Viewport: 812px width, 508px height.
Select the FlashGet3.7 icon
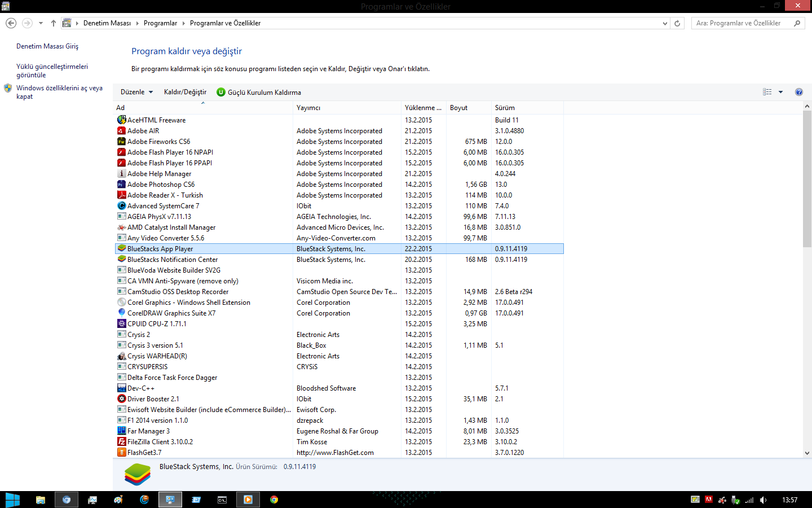point(121,452)
